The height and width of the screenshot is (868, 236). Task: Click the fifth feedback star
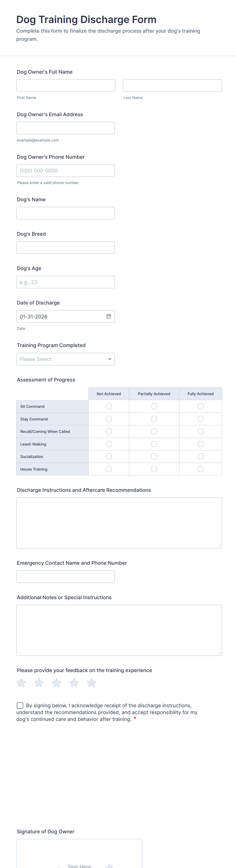[92, 683]
